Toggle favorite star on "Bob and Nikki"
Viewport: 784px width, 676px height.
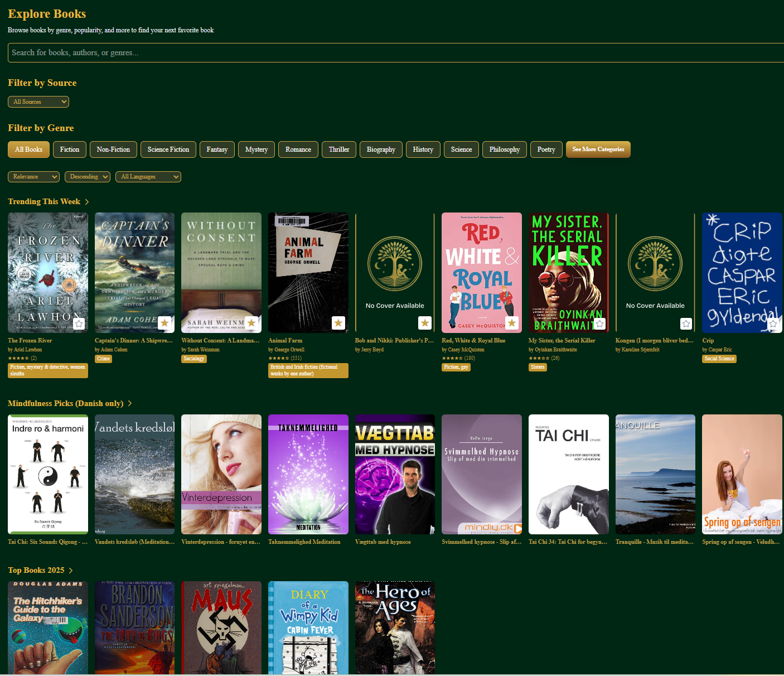424,323
